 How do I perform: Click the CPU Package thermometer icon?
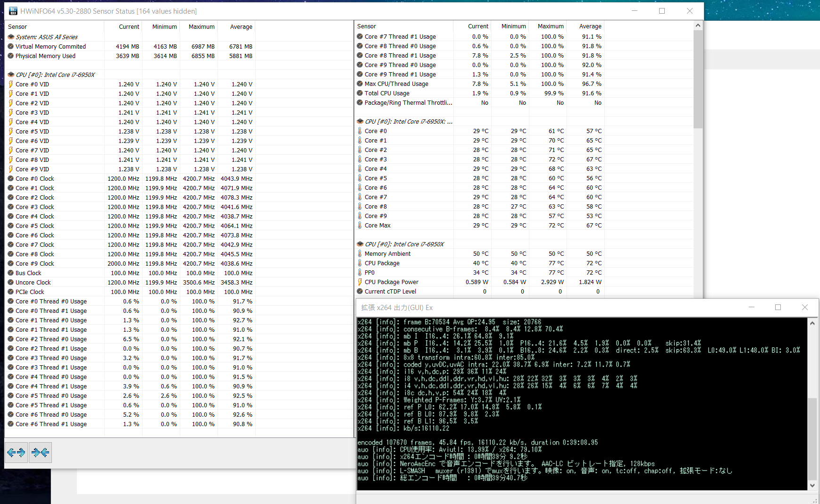pyautogui.click(x=360, y=263)
